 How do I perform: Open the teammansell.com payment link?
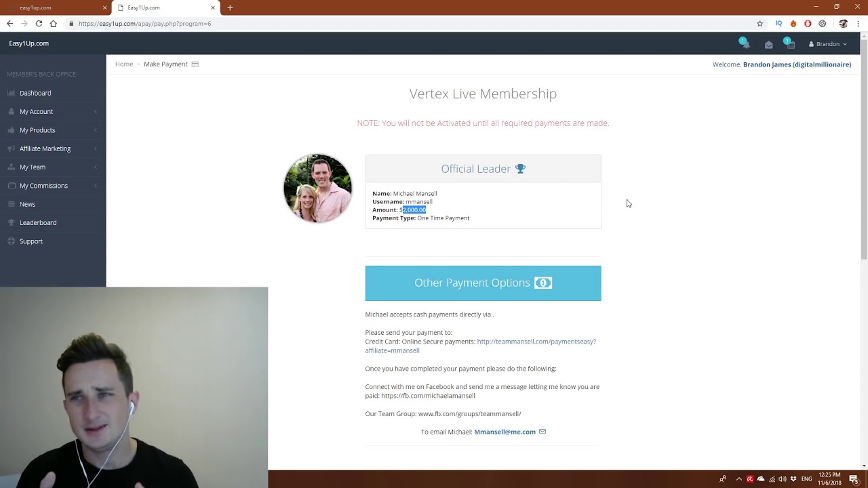[481, 346]
